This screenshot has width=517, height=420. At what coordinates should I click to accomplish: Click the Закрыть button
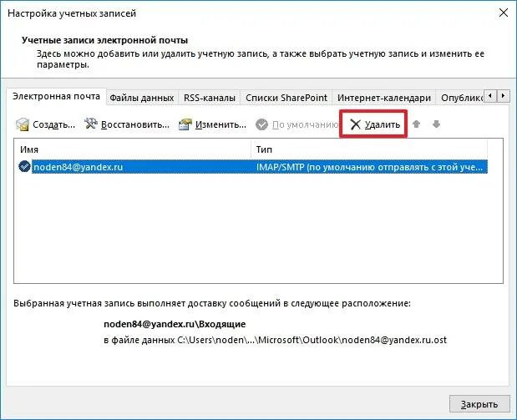click(x=479, y=404)
